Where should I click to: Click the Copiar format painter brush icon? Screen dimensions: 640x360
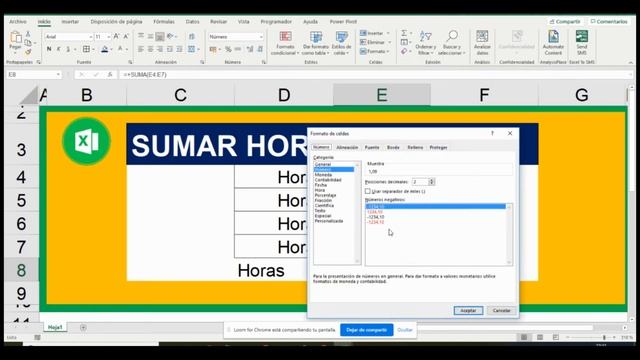(28, 52)
